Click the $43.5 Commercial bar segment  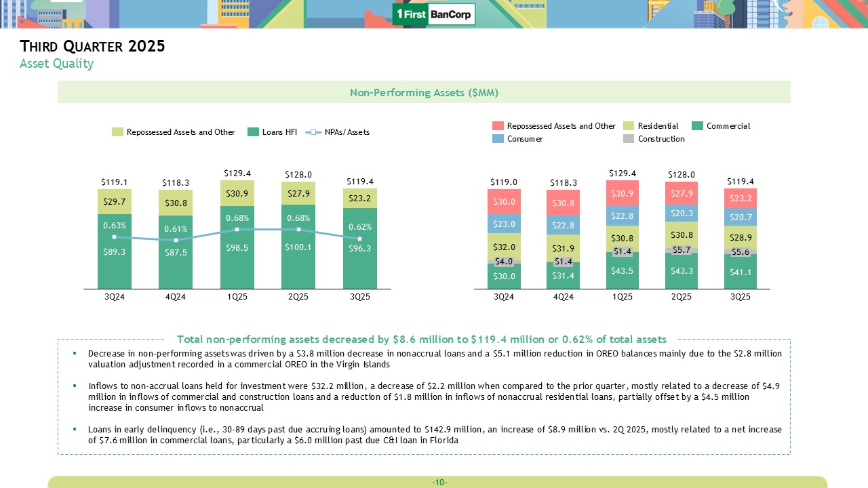[x=623, y=271]
